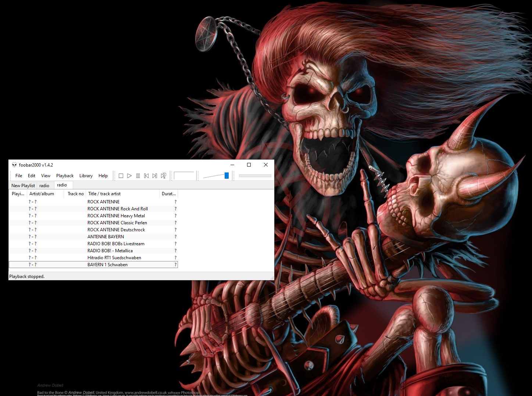
Task: Click the Playback stopped status bar text
Action: tap(27, 277)
